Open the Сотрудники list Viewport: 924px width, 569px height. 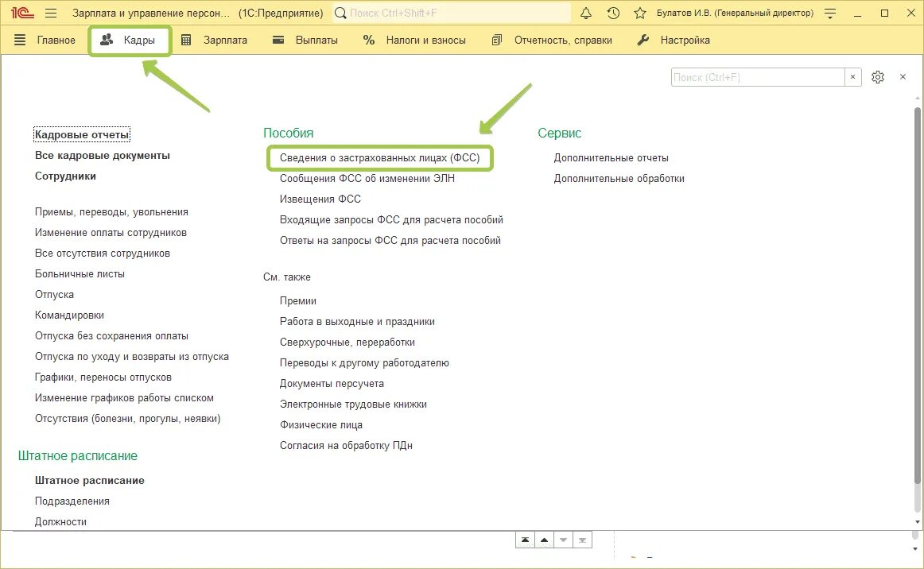65,176
